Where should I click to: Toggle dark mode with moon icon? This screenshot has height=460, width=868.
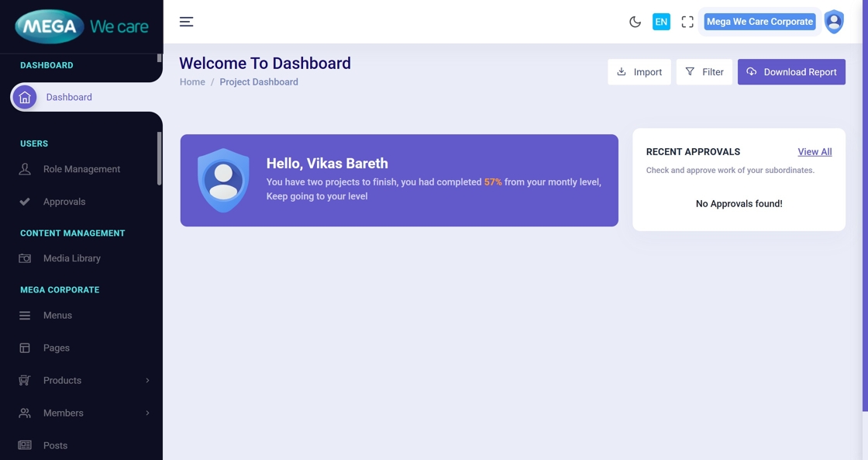coord(635,22)
